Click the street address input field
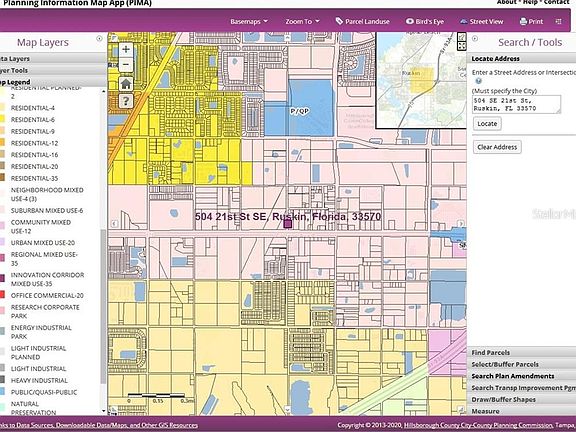The width and height of the screenshot is (576, 432). [x=516, y=104]
